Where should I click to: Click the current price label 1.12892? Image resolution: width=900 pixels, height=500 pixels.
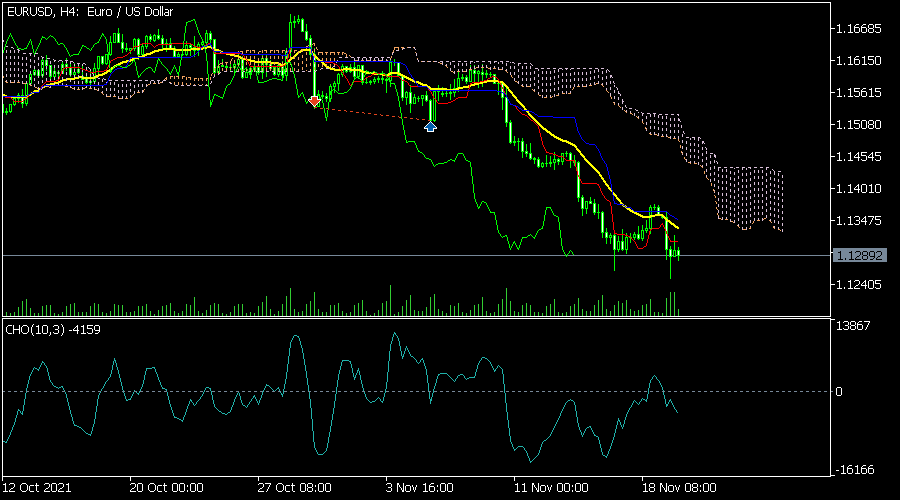(859, 255)
